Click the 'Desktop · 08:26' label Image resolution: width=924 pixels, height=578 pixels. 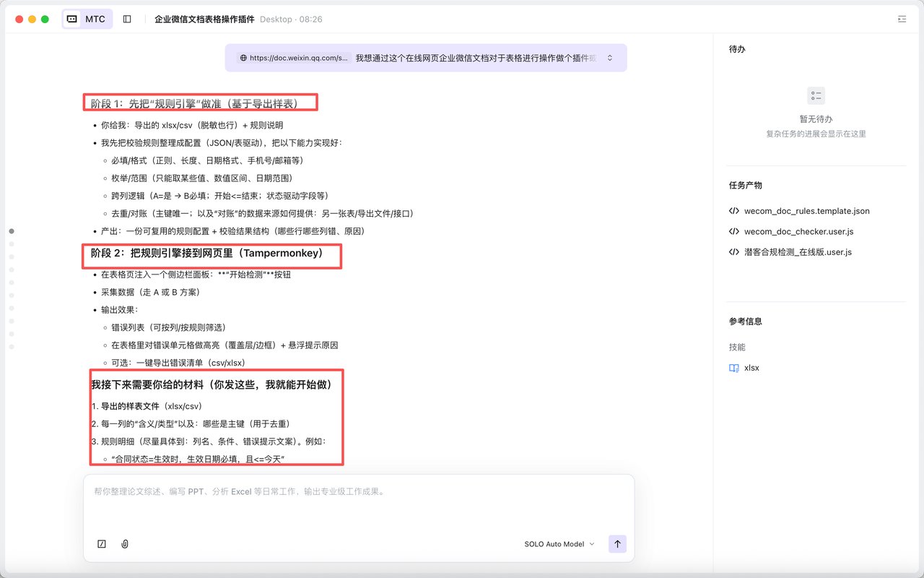291,19
